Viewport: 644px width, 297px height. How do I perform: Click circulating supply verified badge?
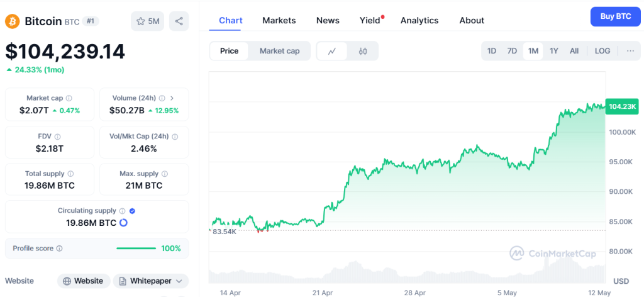click(x=132, y=211)
